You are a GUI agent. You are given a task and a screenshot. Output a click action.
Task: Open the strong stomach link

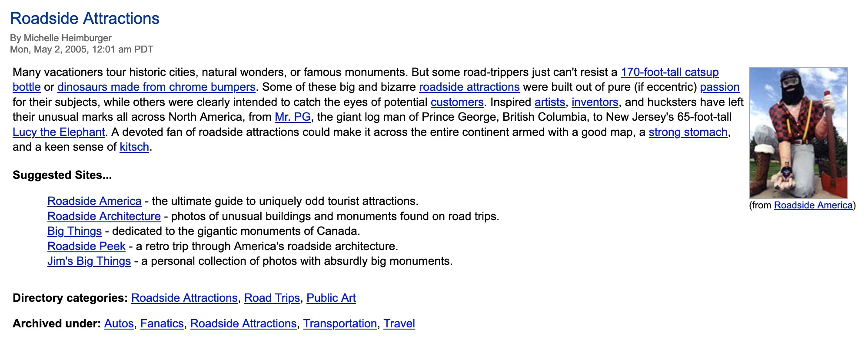(x=688, y=132)
